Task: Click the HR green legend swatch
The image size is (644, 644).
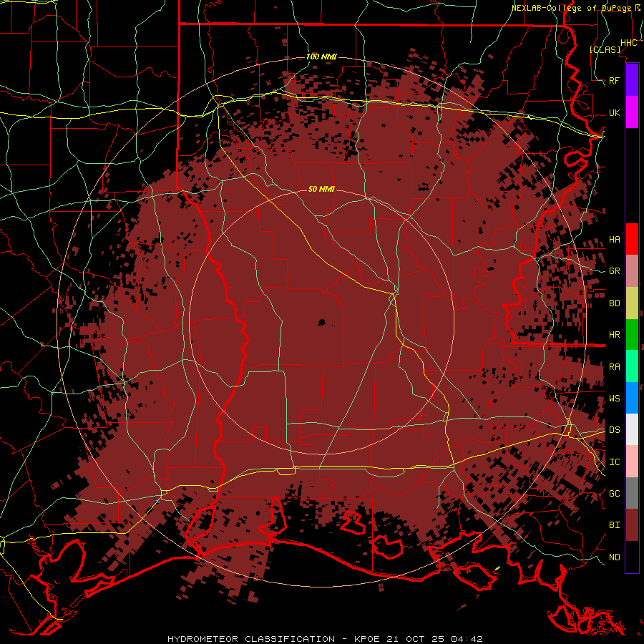Action: coord(632,334)
